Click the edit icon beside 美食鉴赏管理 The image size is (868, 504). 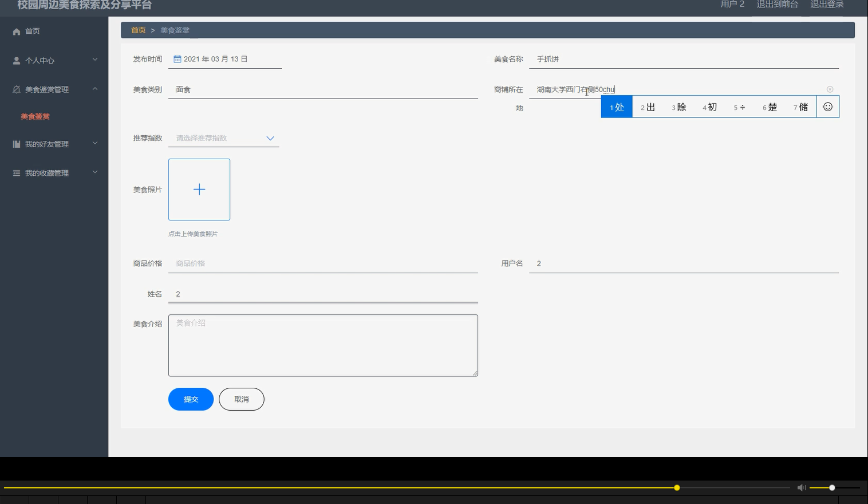(17, 89)
